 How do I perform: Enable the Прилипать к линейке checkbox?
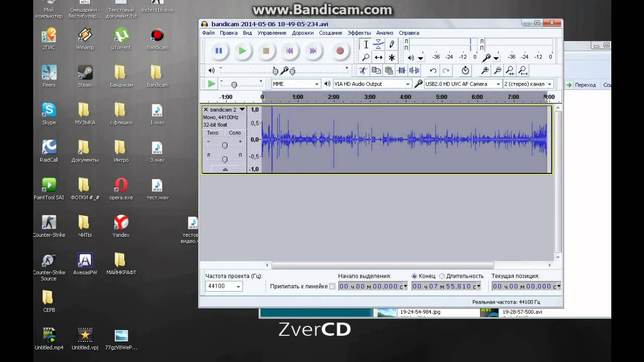pos(332,287)
